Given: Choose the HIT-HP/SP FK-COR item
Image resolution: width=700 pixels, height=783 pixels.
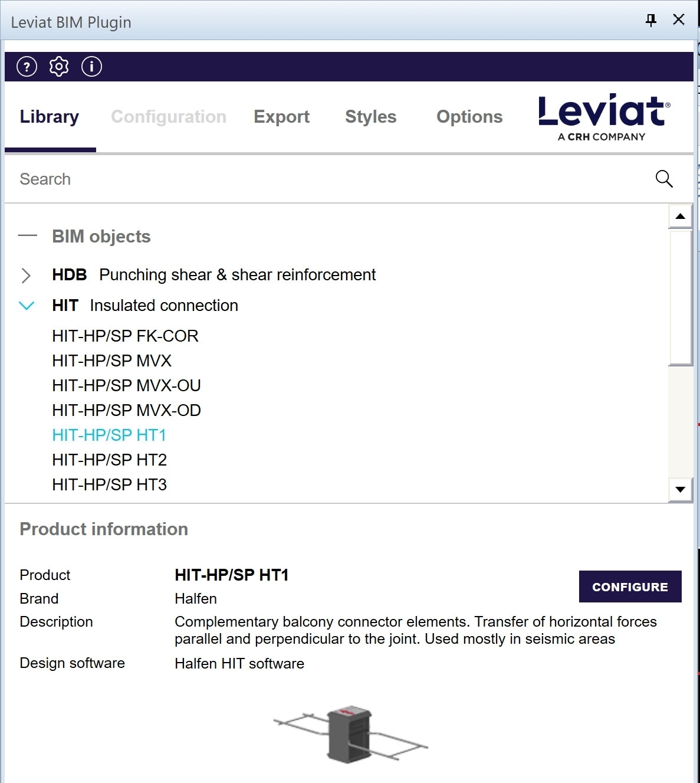Looking at the screenshot, I should (125, 336).
